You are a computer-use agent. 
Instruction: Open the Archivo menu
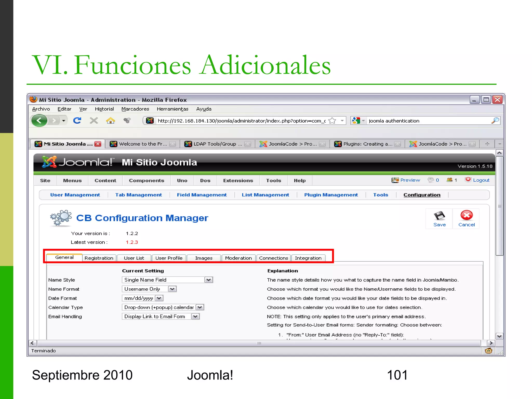coord(41,109)
